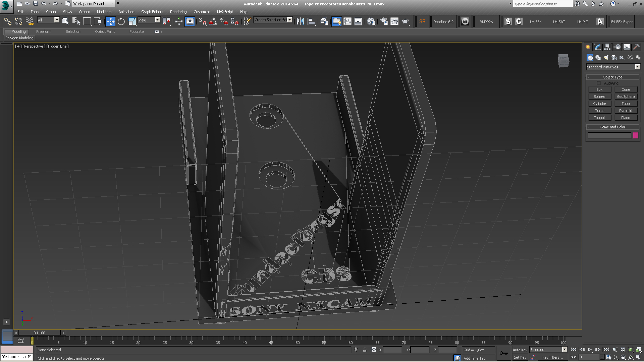
Task: Open the Render Setup dialog
Action: point(383,21)
